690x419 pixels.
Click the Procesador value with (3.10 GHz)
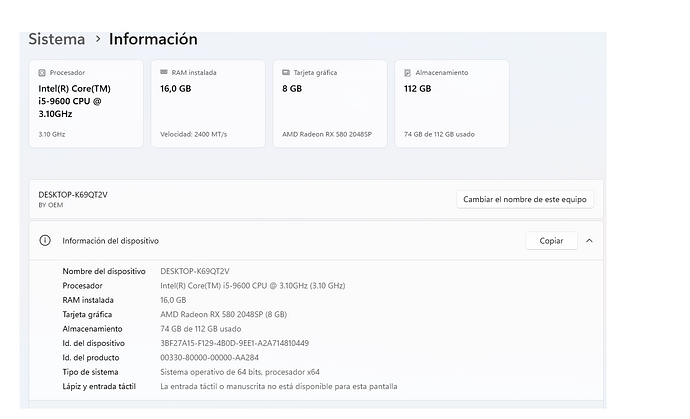pos(253,286)
